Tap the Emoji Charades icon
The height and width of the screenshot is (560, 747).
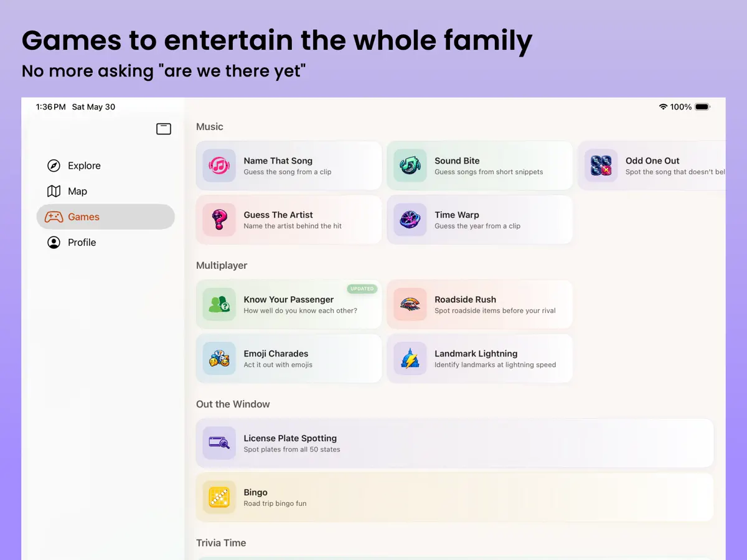[219, 358]
